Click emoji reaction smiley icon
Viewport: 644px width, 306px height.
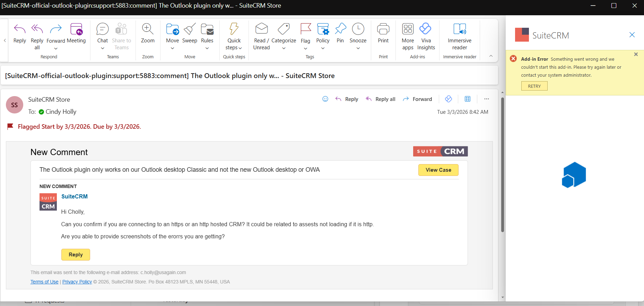(x=325, y=99)
